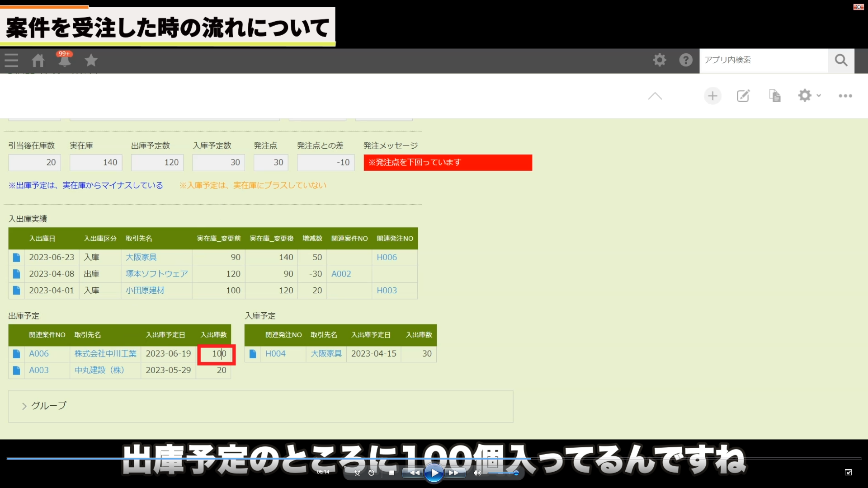Expand the グループ section

(44, 406)
